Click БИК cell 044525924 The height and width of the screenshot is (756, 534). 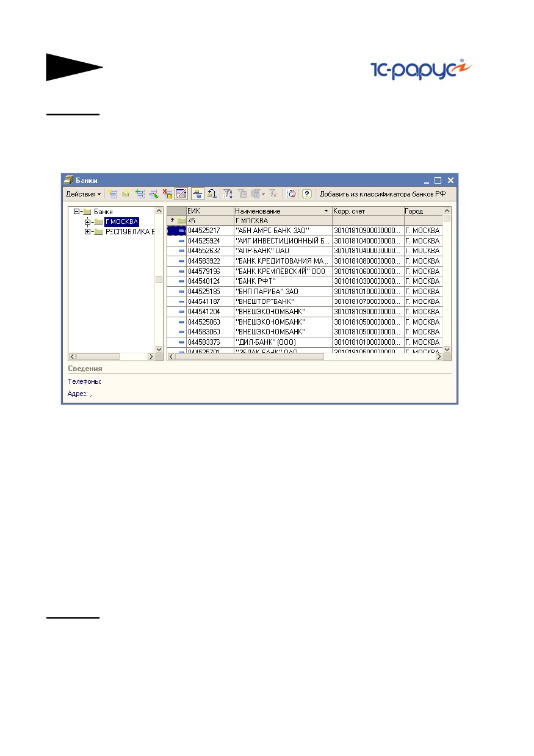click(x=210, y=241)
